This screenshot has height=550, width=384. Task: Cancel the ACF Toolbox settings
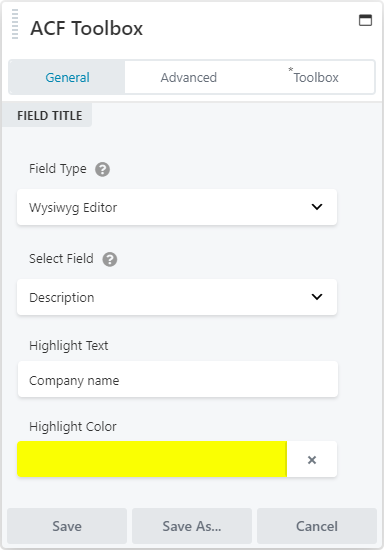[317, 526]
